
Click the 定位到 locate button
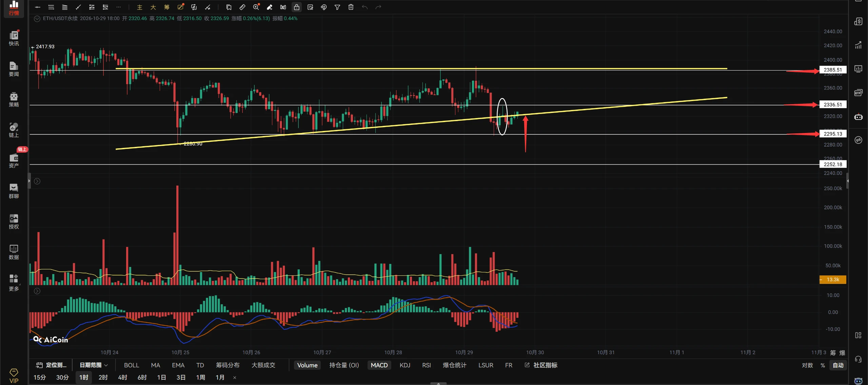(x=52, y=365)
